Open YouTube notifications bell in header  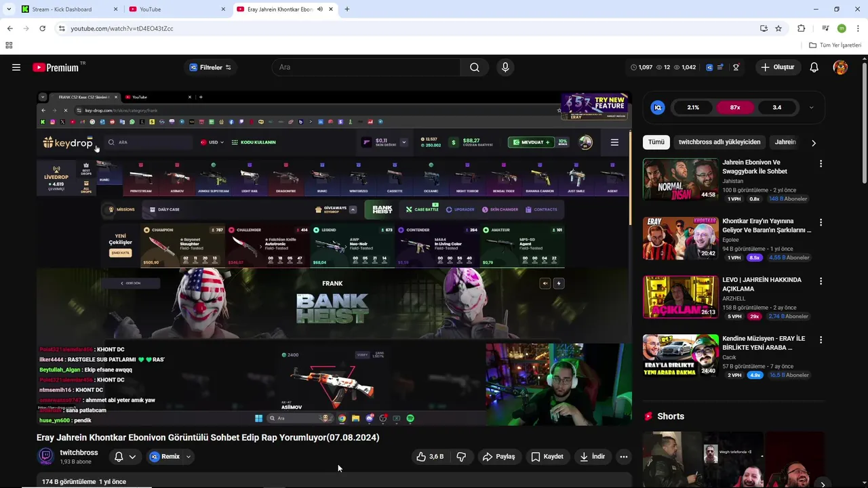click(x=814, y=67)
